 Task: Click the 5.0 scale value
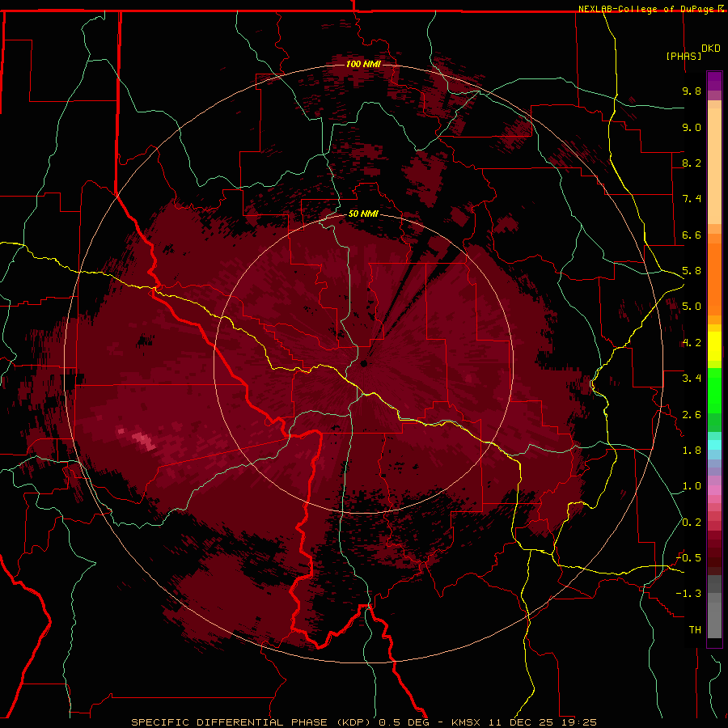click(x=692, y=307)
